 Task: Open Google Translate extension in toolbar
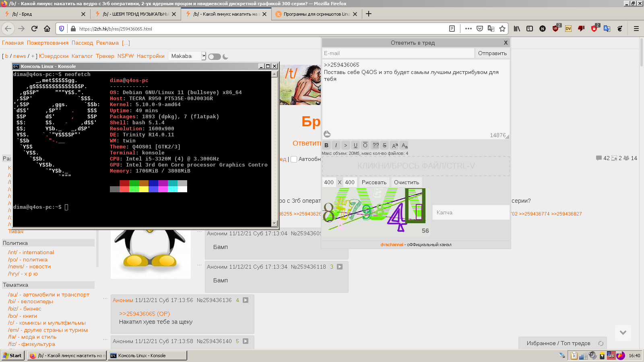pyautogui.click(x=607, y=29)
